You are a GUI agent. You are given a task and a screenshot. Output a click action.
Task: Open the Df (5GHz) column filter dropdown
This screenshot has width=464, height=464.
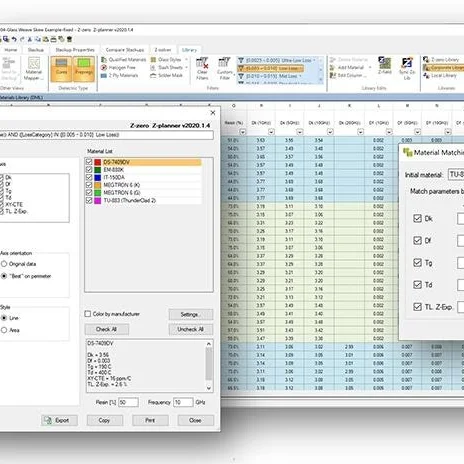coord(417,132)
